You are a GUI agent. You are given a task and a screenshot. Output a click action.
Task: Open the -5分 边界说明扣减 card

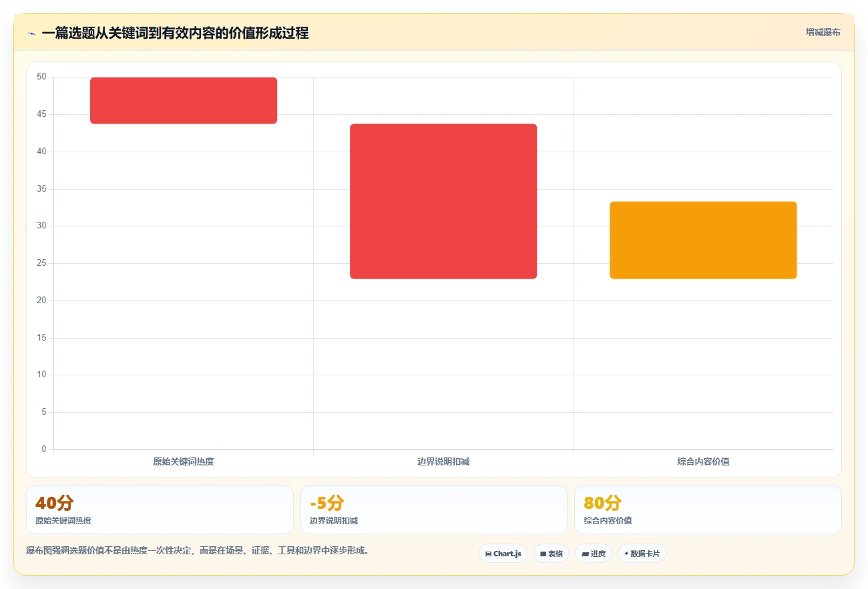(x=434, y=510)
